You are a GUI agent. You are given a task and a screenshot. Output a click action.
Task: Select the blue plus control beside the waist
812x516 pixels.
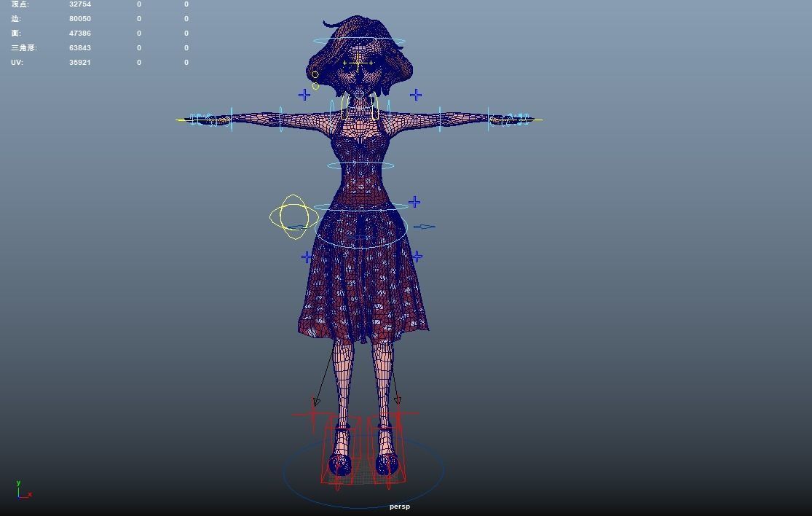pyautogui.click(x=414, y=202)
